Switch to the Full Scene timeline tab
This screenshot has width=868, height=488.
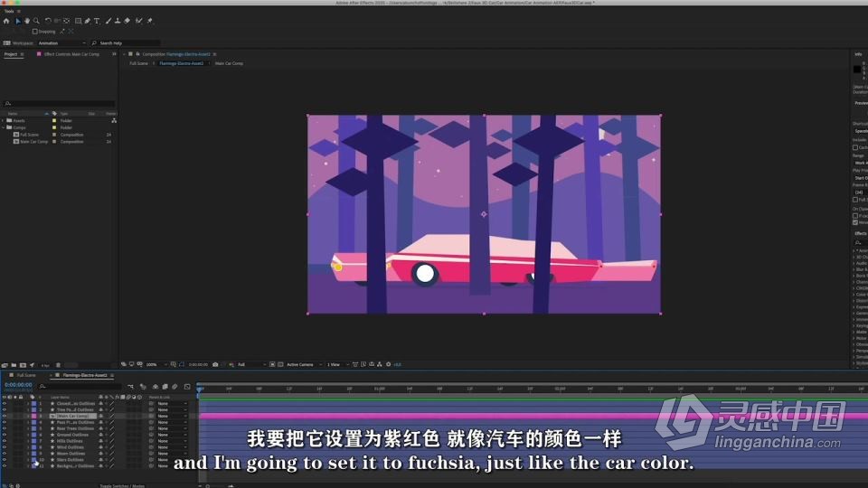point(26,375)
